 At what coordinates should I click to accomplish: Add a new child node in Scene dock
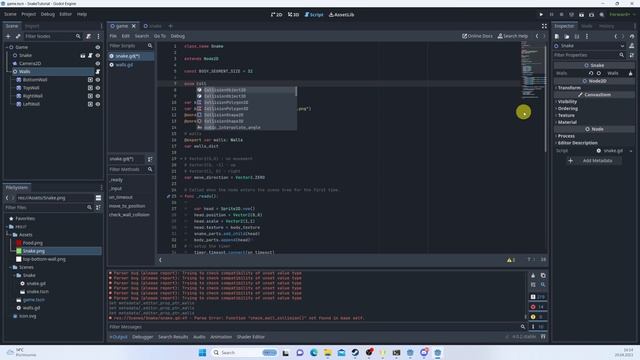(8, 36)
